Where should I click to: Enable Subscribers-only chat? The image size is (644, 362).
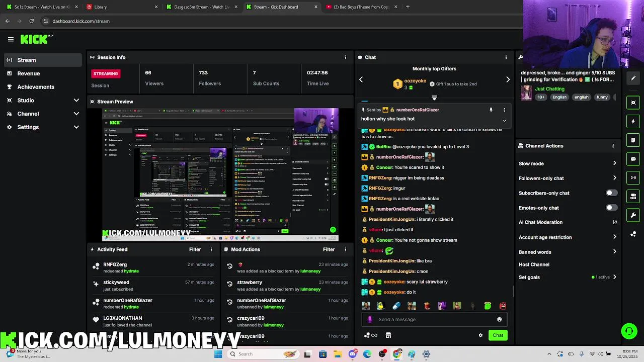(611, 193)
